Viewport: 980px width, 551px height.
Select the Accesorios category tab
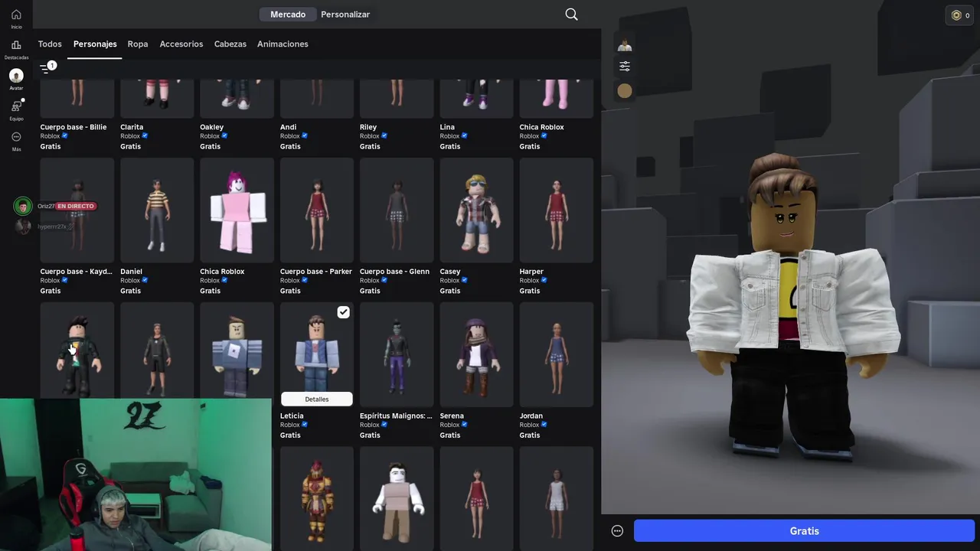click(181, 44)
